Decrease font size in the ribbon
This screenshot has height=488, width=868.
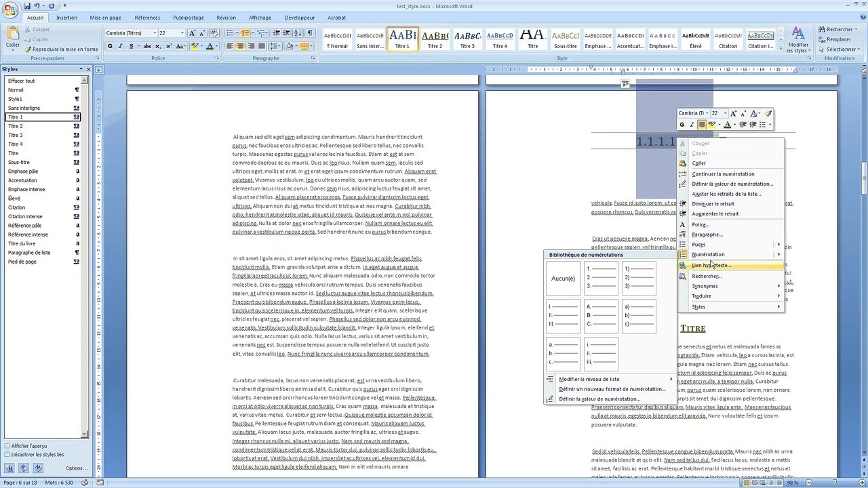point(202,33)
